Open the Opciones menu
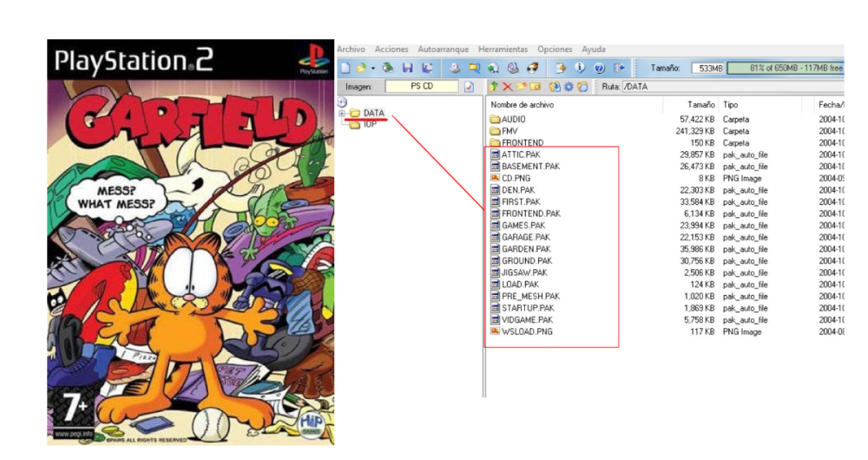868x460 pixels. [x=554, y=49]
